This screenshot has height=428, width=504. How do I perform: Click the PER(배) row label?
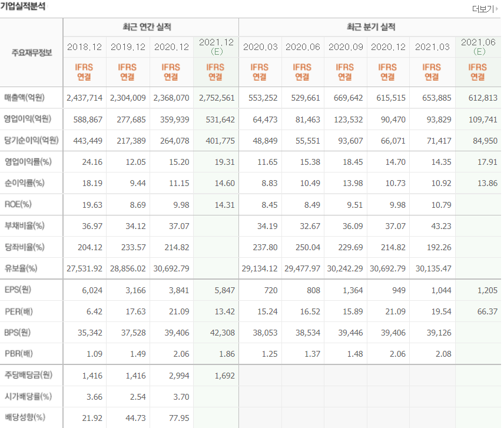click(19, 311)
